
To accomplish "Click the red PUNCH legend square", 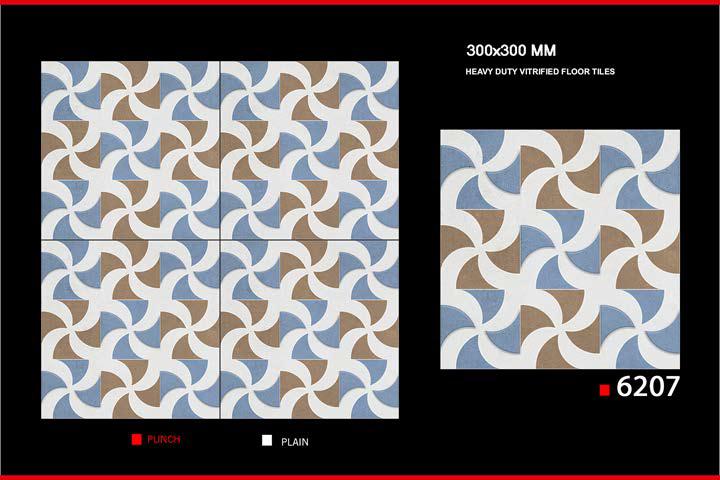I will 136,440.
